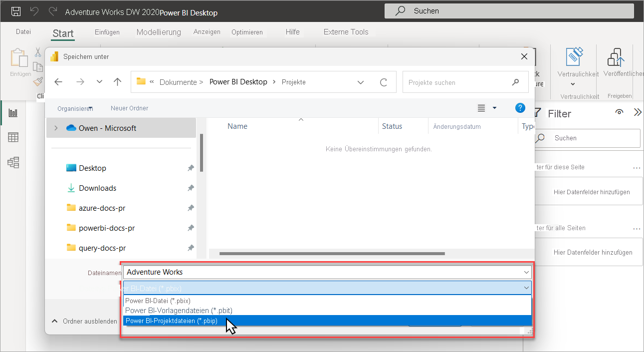The height and width of the screenshot is (352, 644).
Task: Unpin the Downloads quick access entry
Action: [190, 188]
